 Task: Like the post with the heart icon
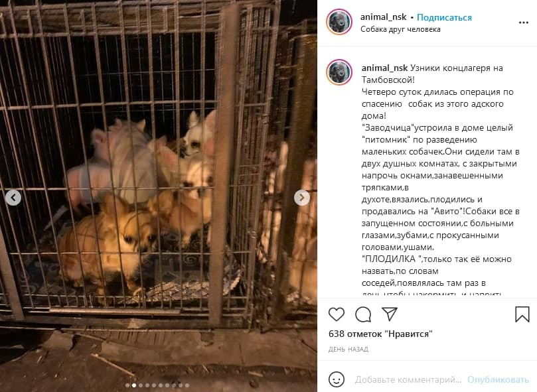click(x=337, y=314)
